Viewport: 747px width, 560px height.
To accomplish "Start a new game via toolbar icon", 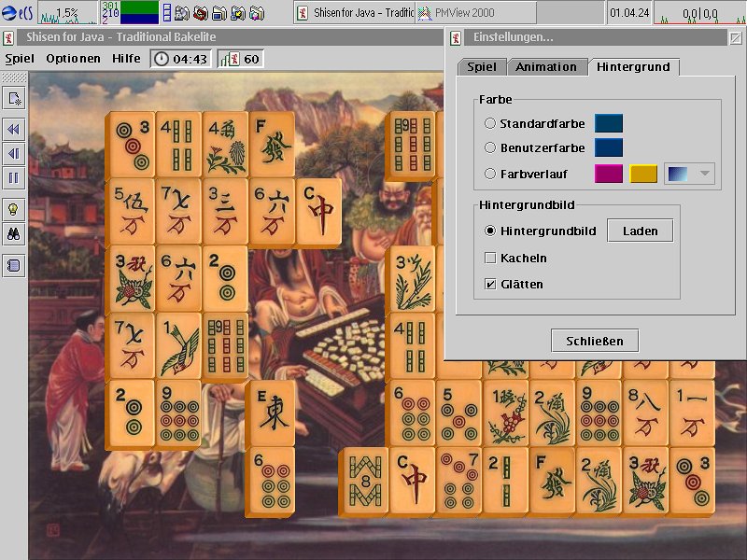I will point(14,99).
